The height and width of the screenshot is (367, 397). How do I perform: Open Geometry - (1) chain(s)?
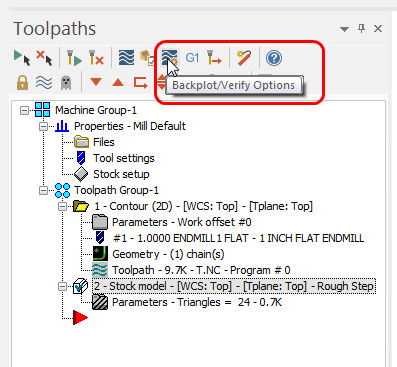[x=168, y=254]
